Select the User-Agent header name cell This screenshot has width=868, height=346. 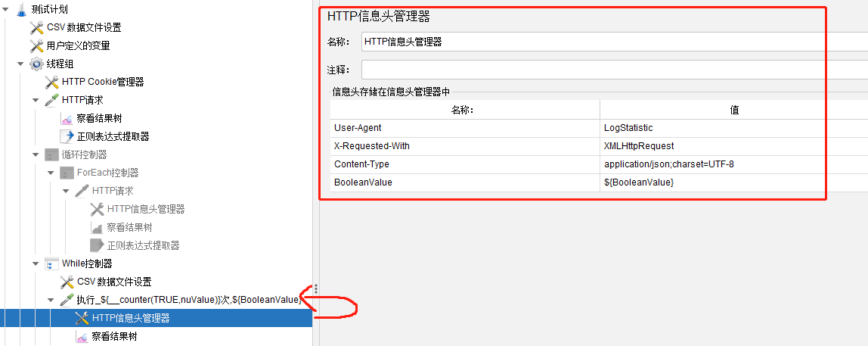[465, 128]
